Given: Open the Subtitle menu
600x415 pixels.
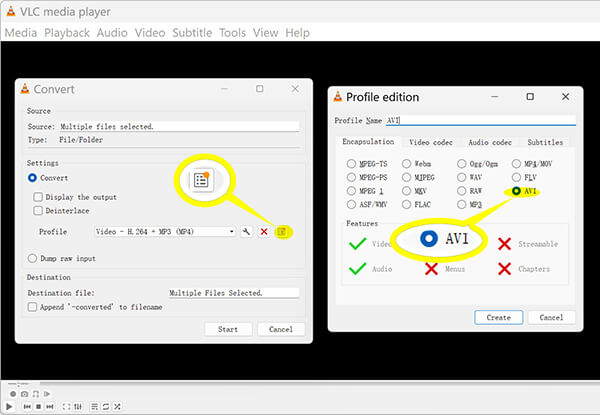Looking at the screenshot, I should click(192, 33).
